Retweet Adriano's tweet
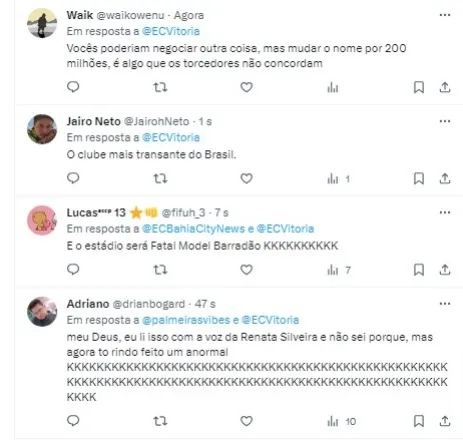The height and width of the screenshot is (440, 463). click(160, 421)
